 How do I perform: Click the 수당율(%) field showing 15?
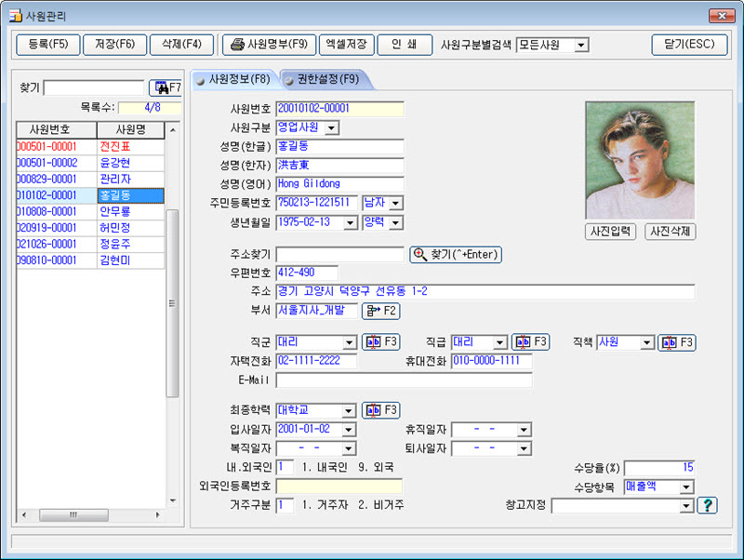[659, 468]
